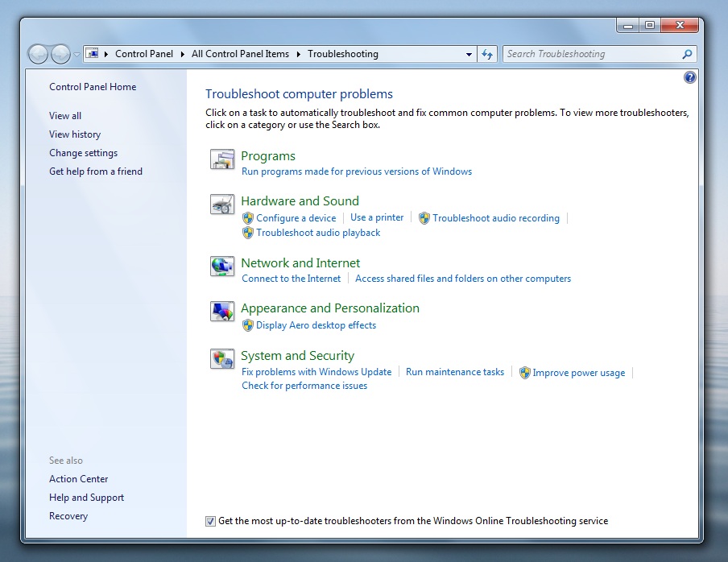This screenshot has width=728, height=562.
Task: Click Run maintenance tasks link
Action: tap(455, 372)
